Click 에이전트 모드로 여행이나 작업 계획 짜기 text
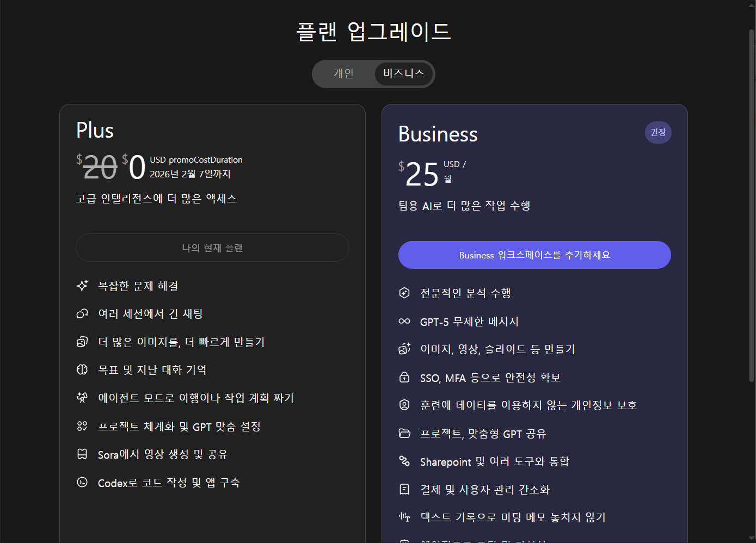756x543 pixels. click(196, 398)
